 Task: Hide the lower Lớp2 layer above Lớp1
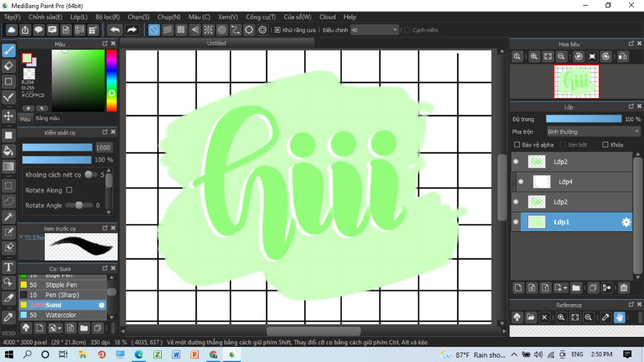pos(516,202)
